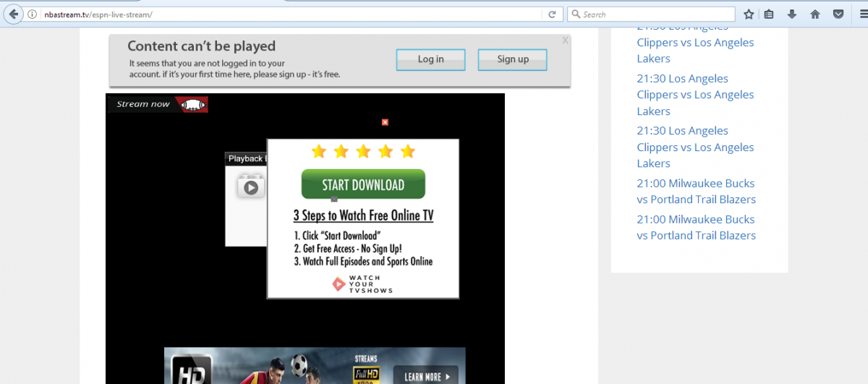Viewport: 868px width, 384px height.
Task: Click the Pocket save icon
Action: click(x=838, y=14)
